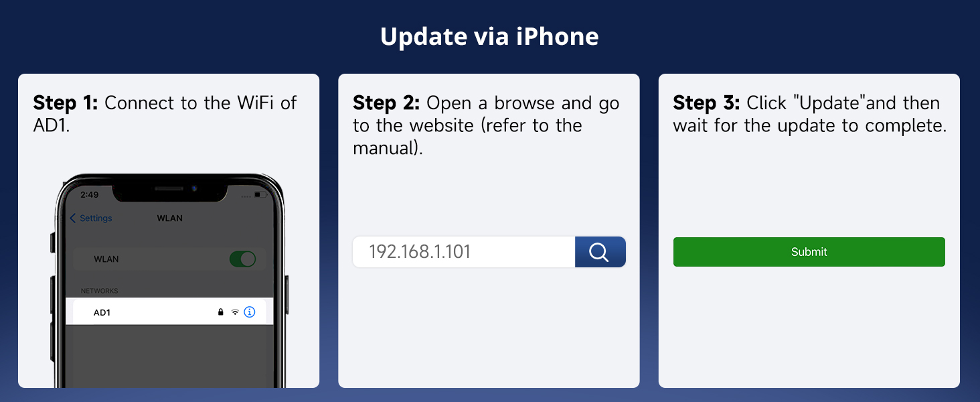Click the magnifying glass search icon
The width and height of the screenshot is (980, 402).
[x=599, y=252]
